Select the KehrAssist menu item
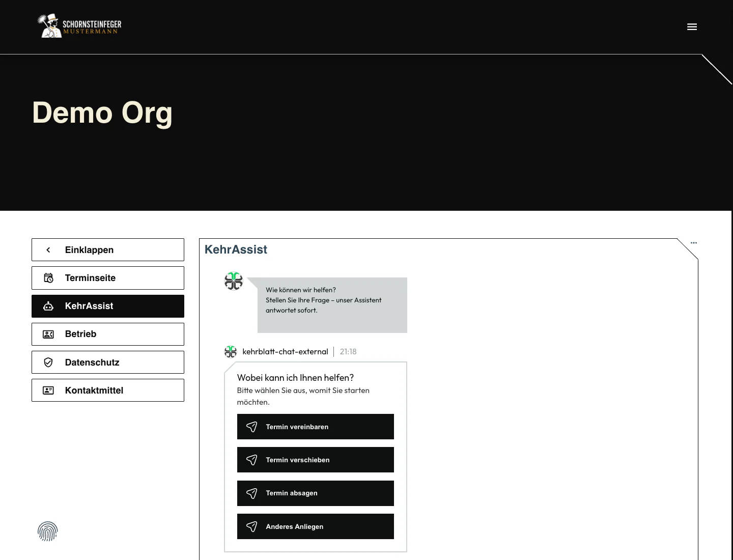Viewport: 733px width, 560px height. point(108,306)
